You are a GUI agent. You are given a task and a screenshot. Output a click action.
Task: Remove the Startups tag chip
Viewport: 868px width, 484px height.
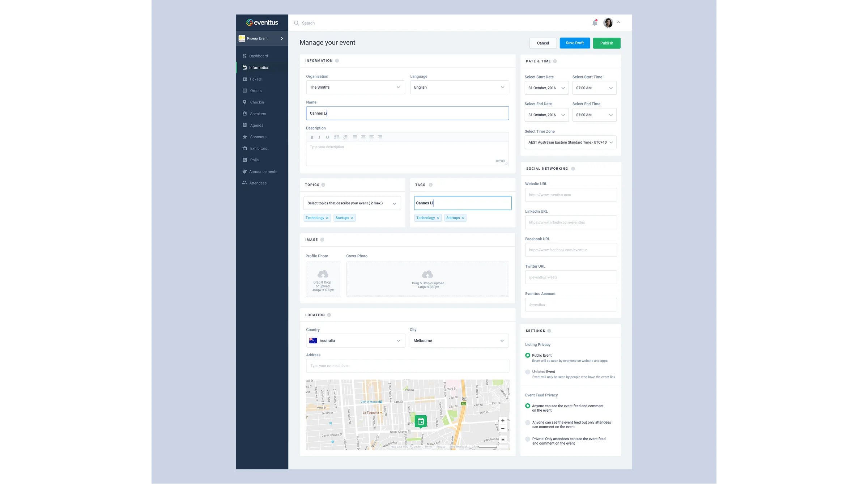pyautogui.click(x=463, y=218)
